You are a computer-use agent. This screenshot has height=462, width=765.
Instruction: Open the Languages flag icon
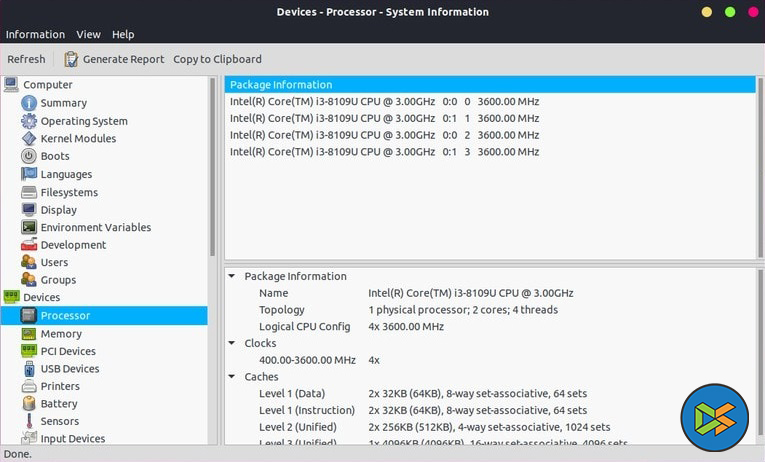(x=29, y=174)
